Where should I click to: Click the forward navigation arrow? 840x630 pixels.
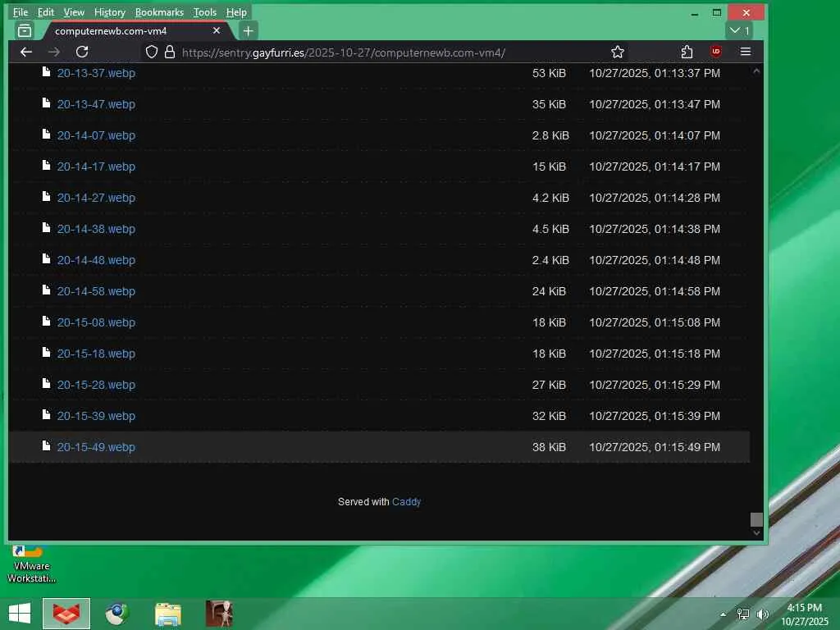53,52
